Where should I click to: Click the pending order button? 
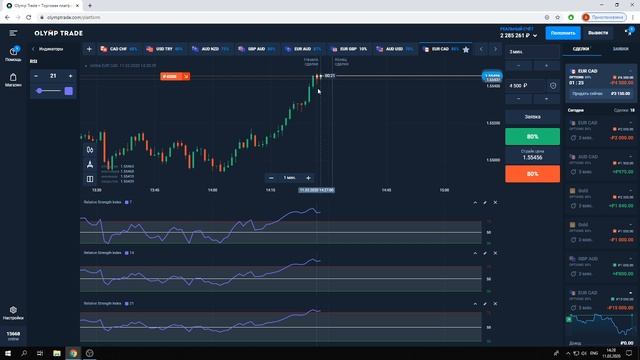533,117
